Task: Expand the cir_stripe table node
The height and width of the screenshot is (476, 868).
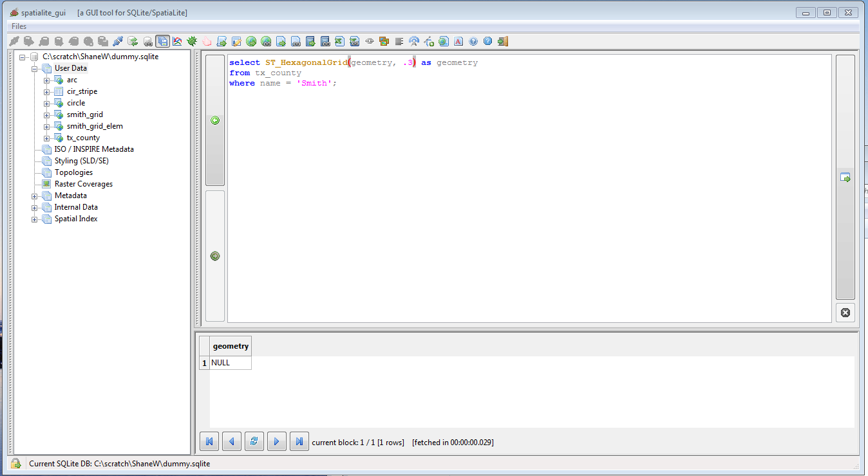Action: click(47, 91)
